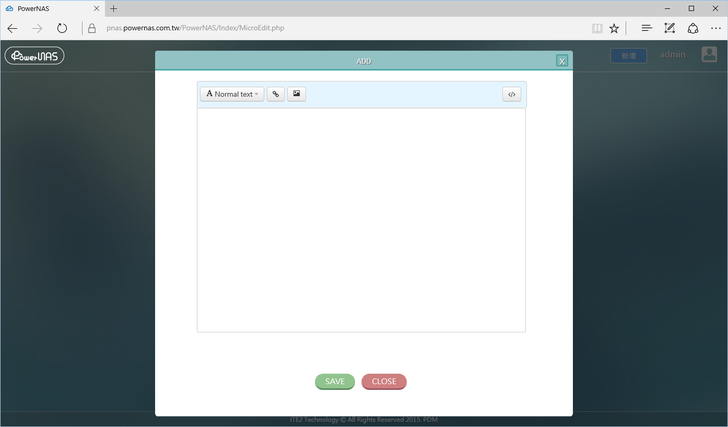Image resolution: width=728 pixels, height=427 pixels.
Task: Click the PowerNAS logo
Action: click(x=34, y=56)
